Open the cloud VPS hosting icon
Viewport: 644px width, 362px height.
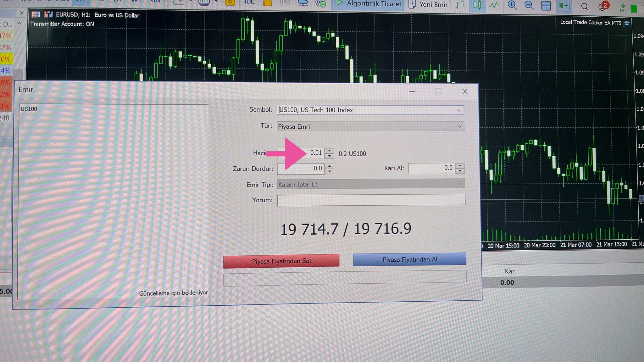303,3
